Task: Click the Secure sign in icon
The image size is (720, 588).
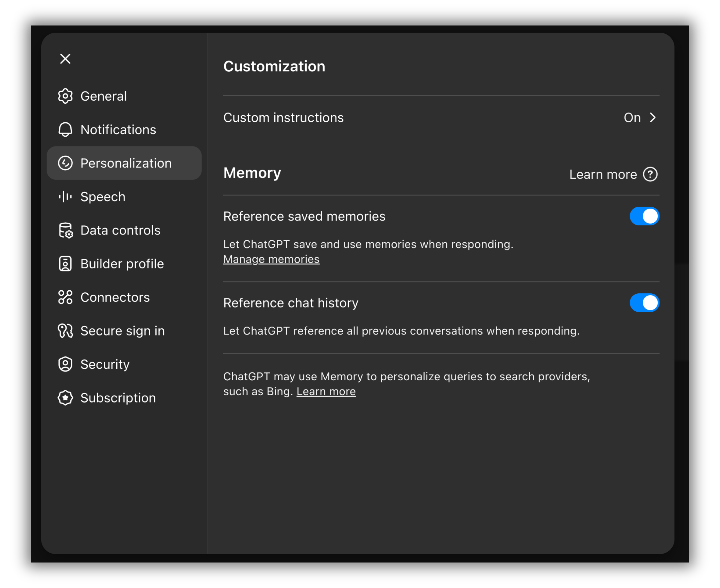Action: click(x=65, y=331)
